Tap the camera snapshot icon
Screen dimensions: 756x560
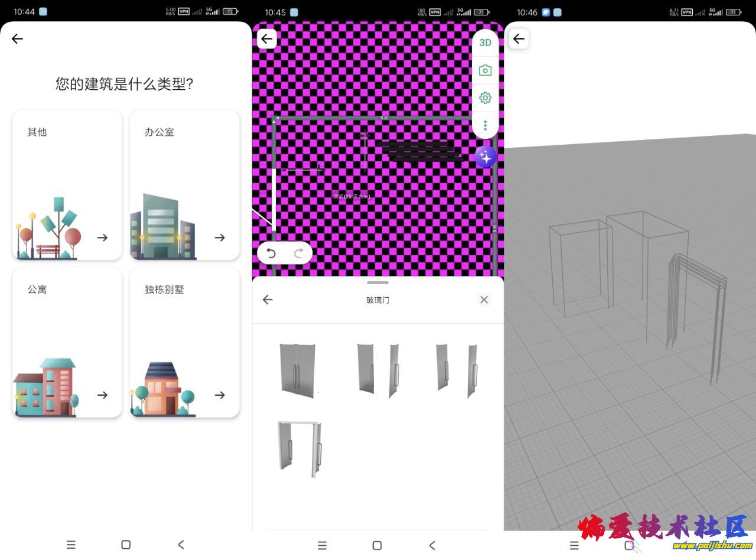[485, 70]
